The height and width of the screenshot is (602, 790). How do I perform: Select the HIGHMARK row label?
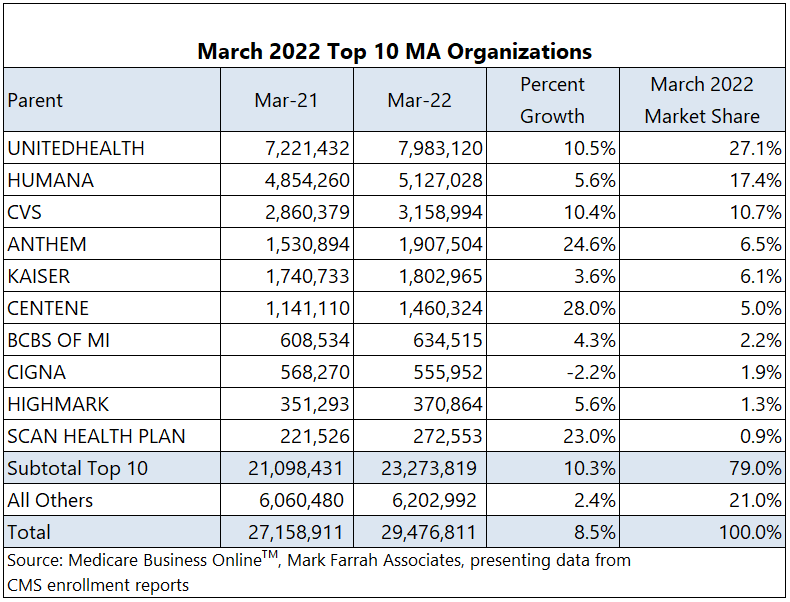[58, 405]
